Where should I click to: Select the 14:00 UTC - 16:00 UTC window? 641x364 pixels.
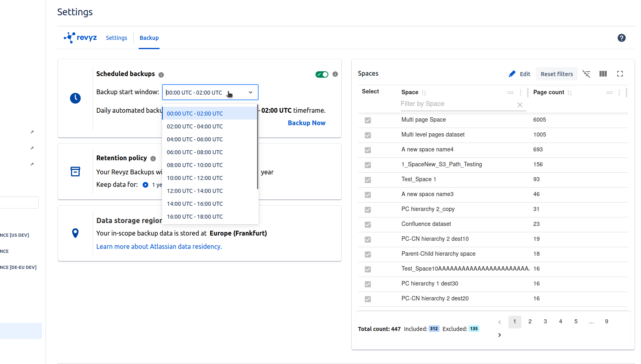pos(195,204)
